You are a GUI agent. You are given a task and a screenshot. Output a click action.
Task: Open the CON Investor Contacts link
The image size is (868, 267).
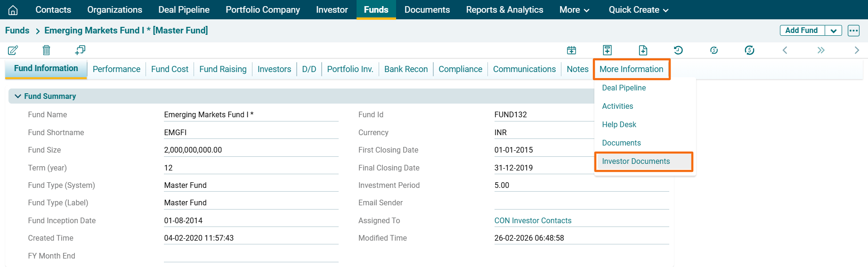coord(533,221)
